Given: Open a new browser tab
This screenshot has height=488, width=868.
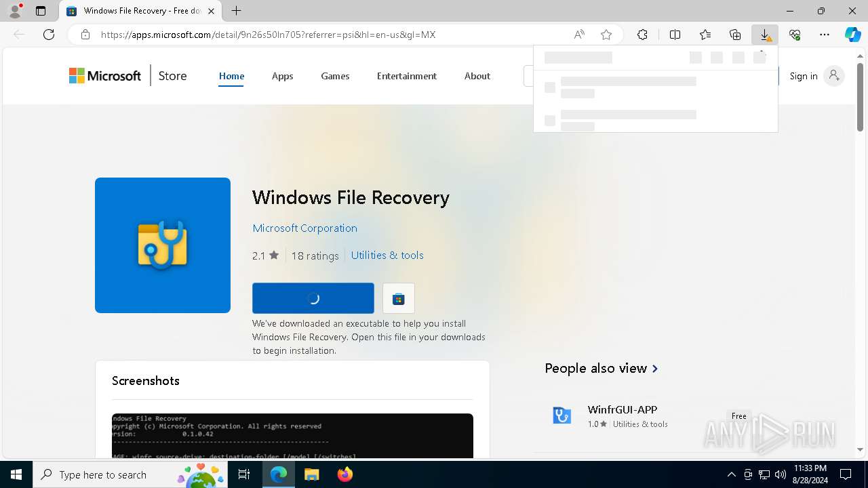Looking at the screenshot, I should pos(236,11).
